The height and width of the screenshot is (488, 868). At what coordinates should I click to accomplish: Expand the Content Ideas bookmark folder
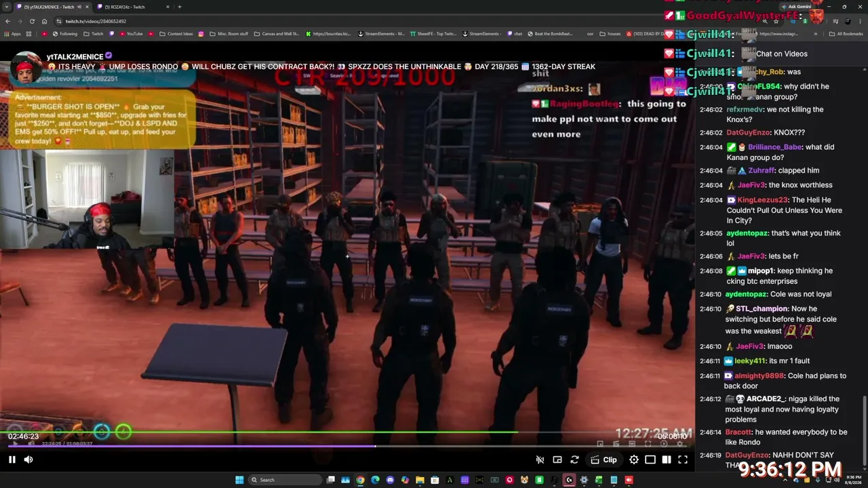click(176, 34)
